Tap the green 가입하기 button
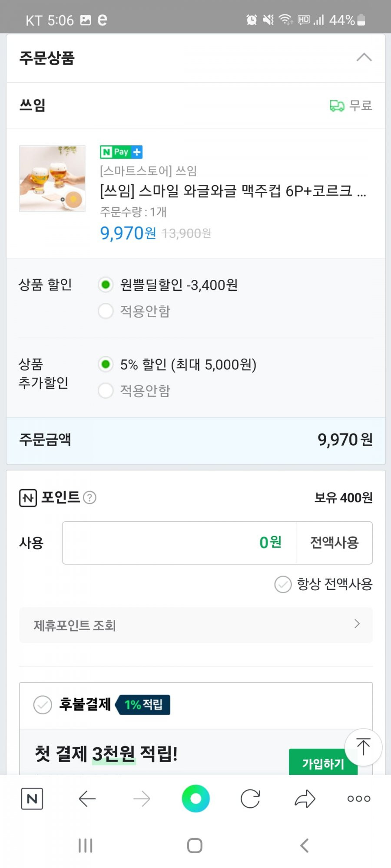Screen dimensions: 391x868 [x=323, y=762]
